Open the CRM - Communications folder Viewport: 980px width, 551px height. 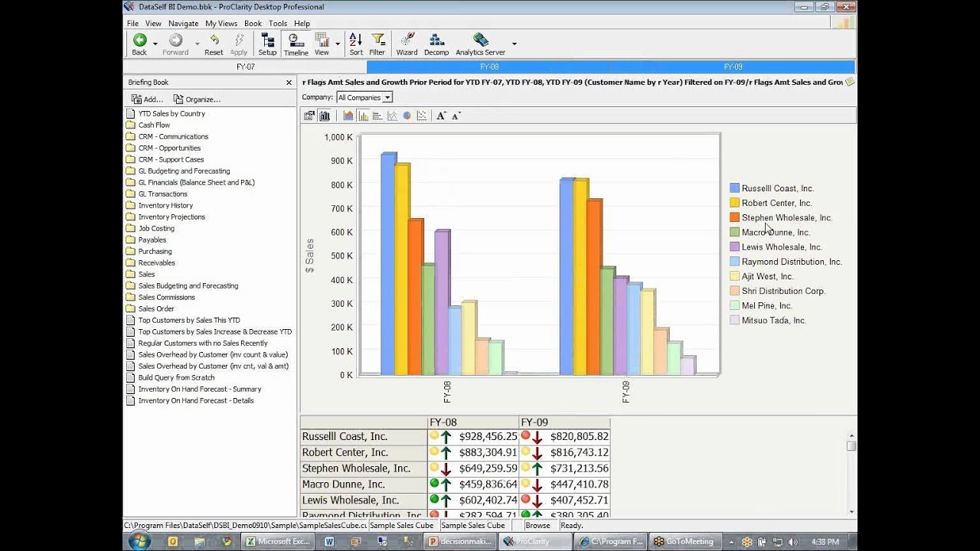pyautogui.click(x=173, y=136)
